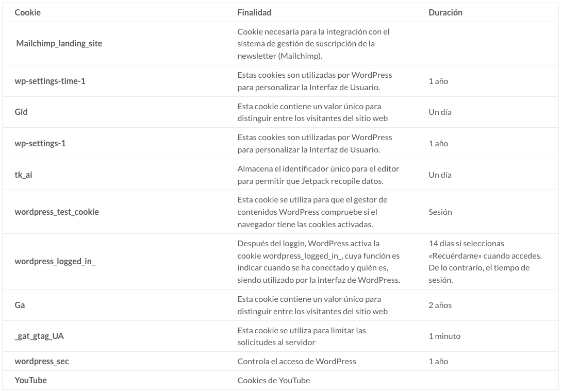Click the wordpress_sec cookie name

click(x=42, y=361)
